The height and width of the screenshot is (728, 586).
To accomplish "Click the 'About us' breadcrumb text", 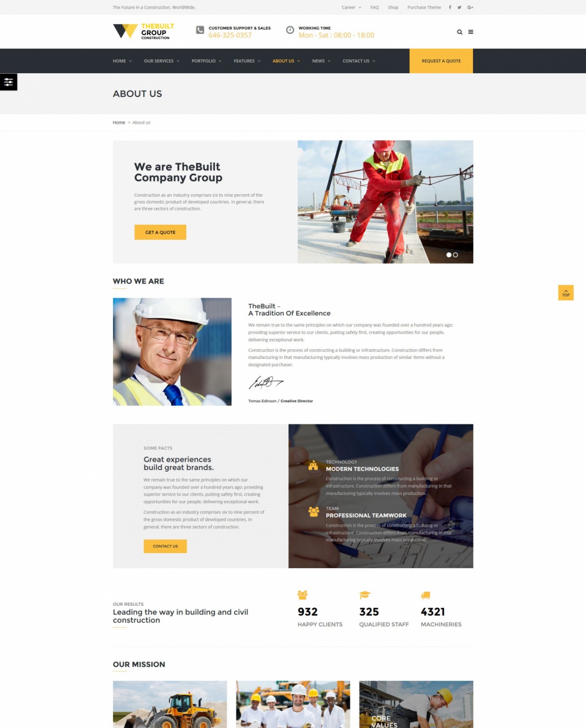I will click(x=141, y=123).
